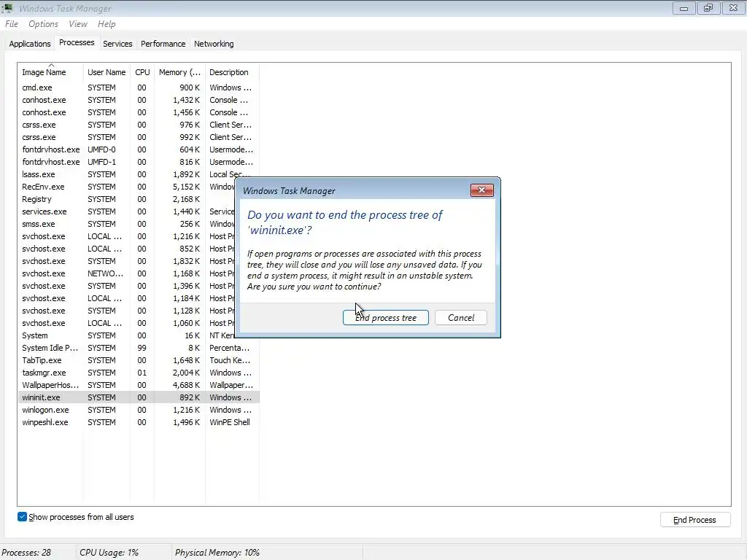Select the services.exe process
Screen dimensions: 747x560
[x=126, y=211]
